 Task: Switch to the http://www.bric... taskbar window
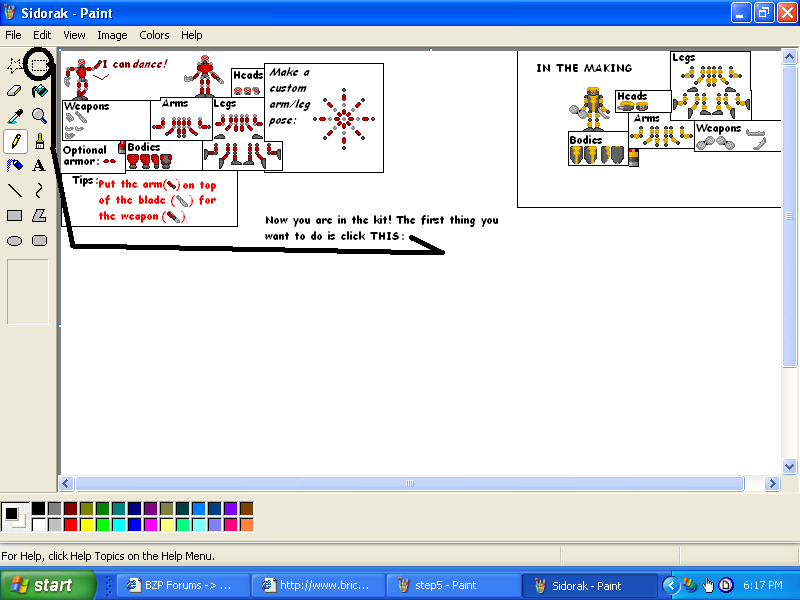pyautogui.click(x=318, y=585)
